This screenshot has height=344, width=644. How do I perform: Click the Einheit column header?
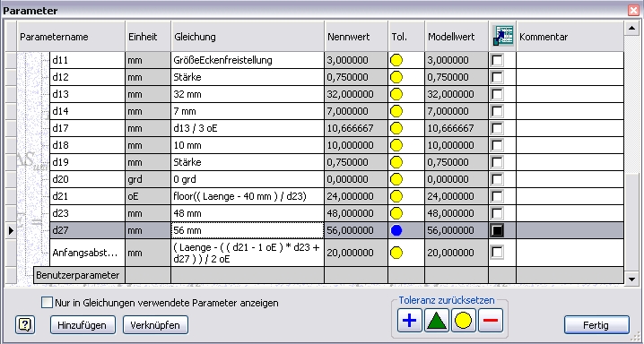coord(148,37)
